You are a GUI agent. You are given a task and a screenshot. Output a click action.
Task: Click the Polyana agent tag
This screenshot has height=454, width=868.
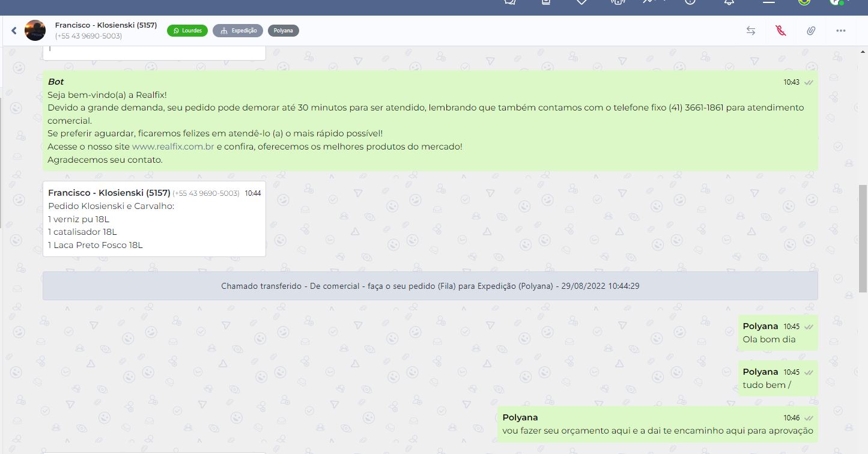pos(283,31)
